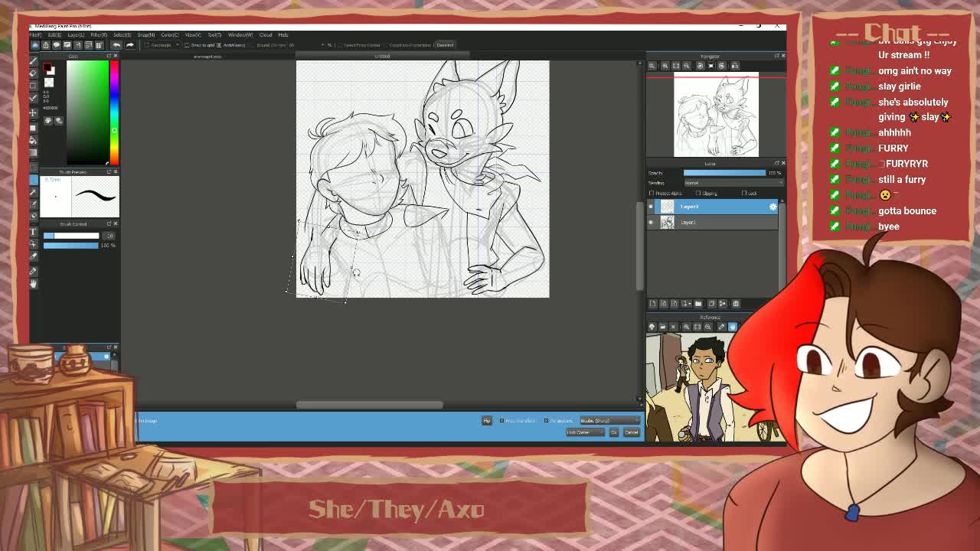The height and width of the screenshot is (551, 980).
Task: Toggle visibility of Layer1
Action: point(651,222)
